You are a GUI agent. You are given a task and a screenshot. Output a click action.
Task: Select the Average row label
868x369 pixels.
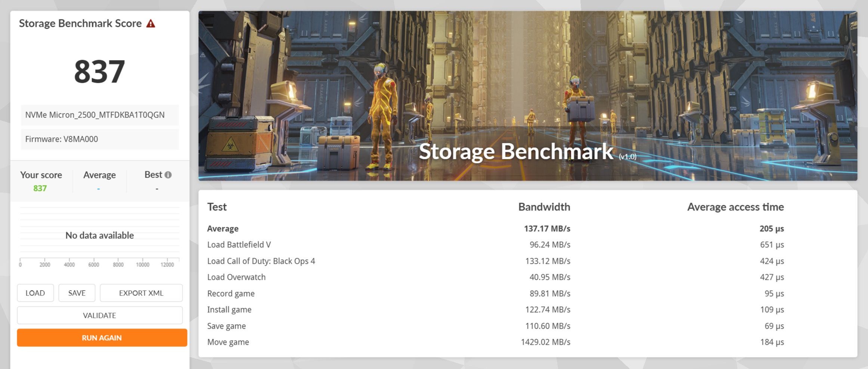[223, 228]
